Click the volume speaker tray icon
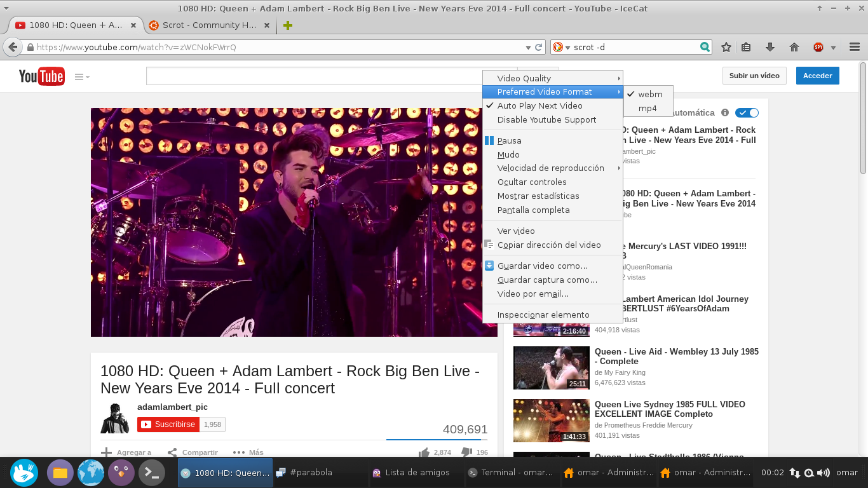 pos(824,473)
